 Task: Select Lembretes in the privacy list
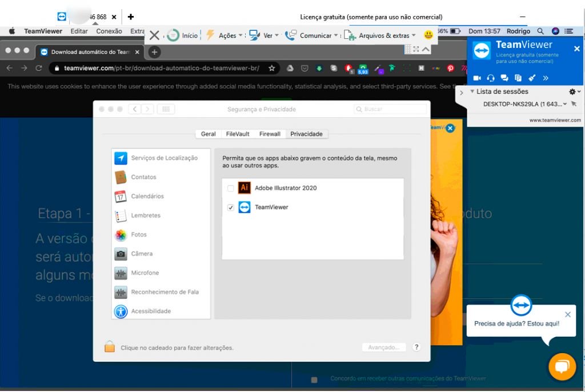tap(161, 215)
